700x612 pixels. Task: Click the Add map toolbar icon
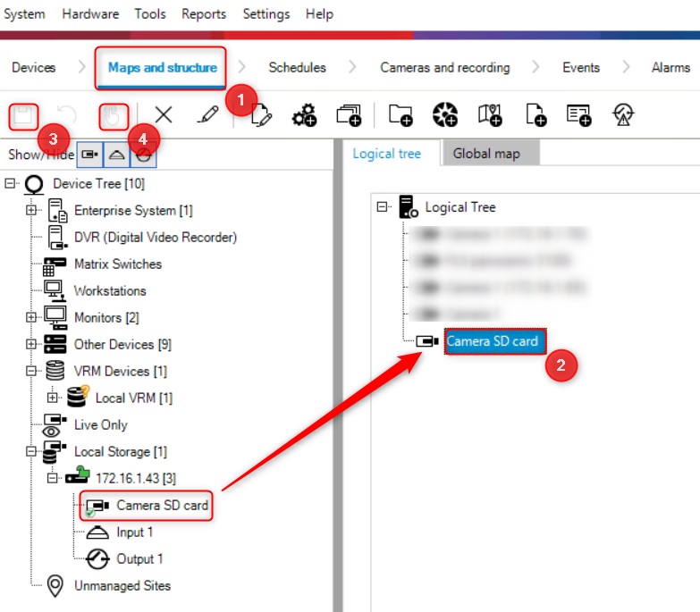click(x=490, y=115)
